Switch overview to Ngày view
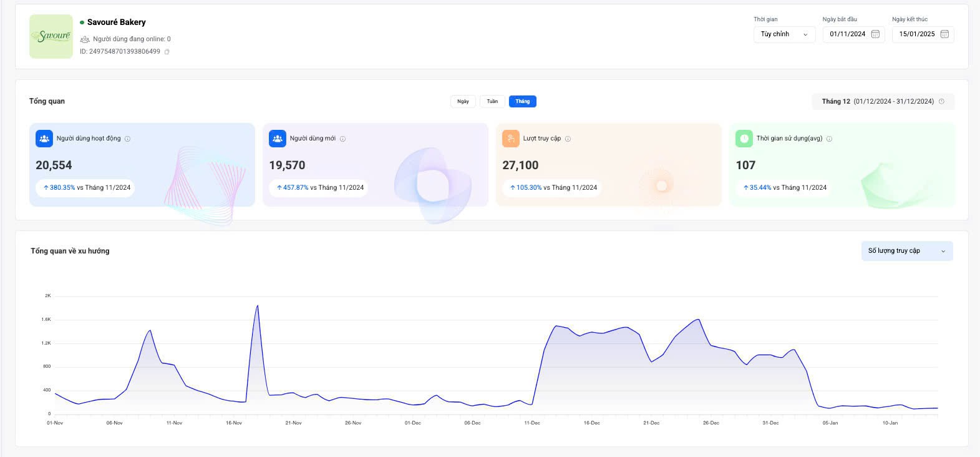The width and height of the screenshot is (980, 457). [463, 102]
